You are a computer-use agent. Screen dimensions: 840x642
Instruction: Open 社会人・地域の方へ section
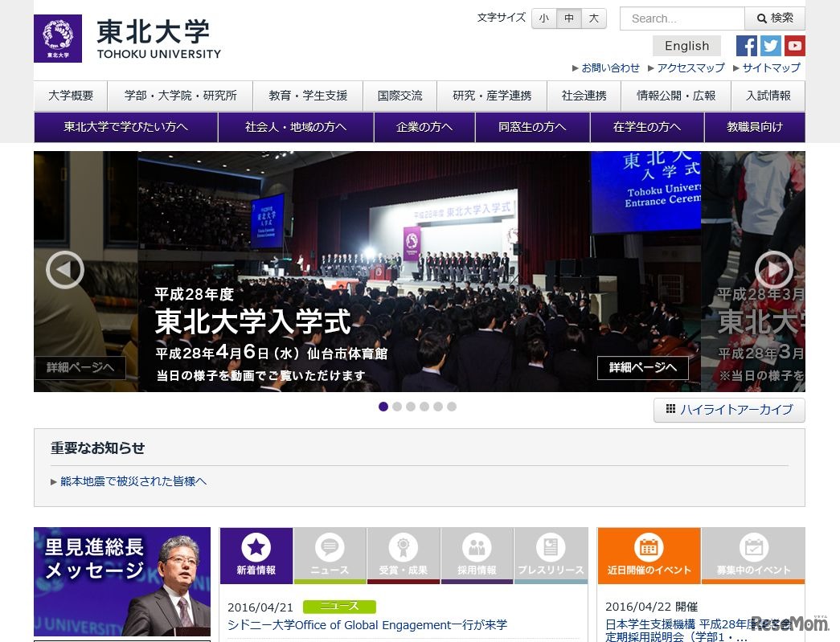point(296,127)
